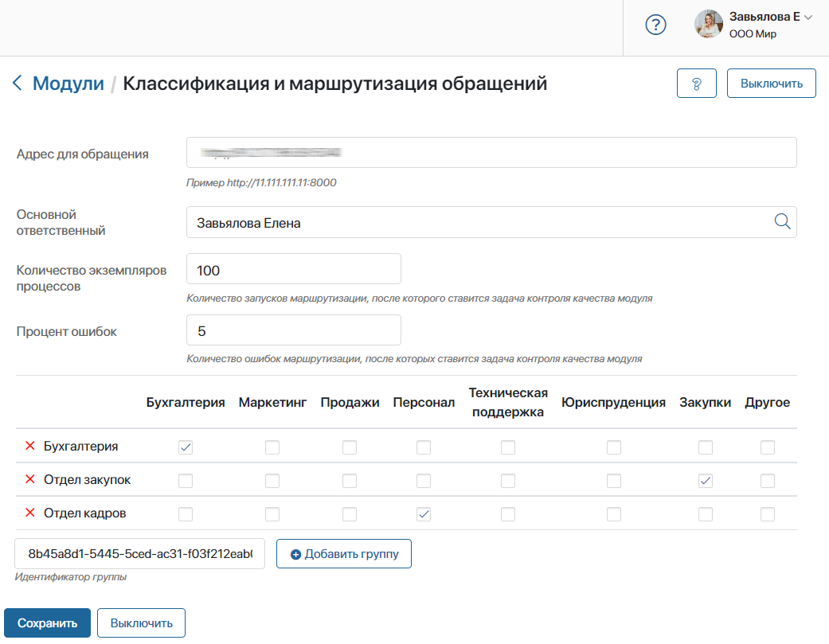The width and height of the screenshot is (829, 644).
Task: Go back using the breadcrumb chevron arrow
Action: tap(18, 83)
